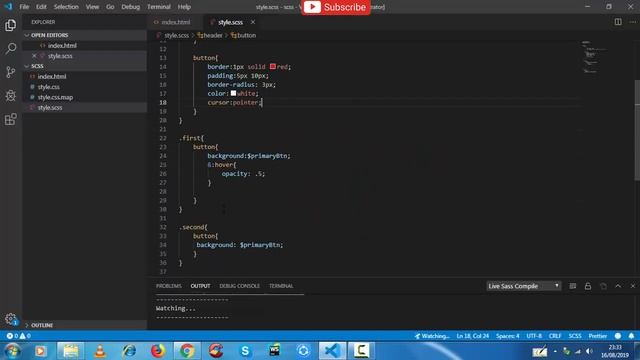Click the feedback smiley in status bar

pos(618,336)
